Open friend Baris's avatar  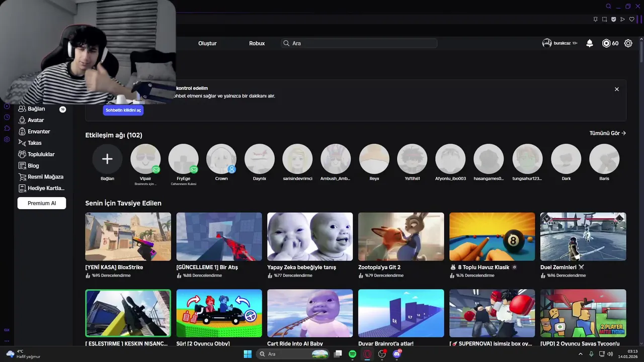coord(604,159)
